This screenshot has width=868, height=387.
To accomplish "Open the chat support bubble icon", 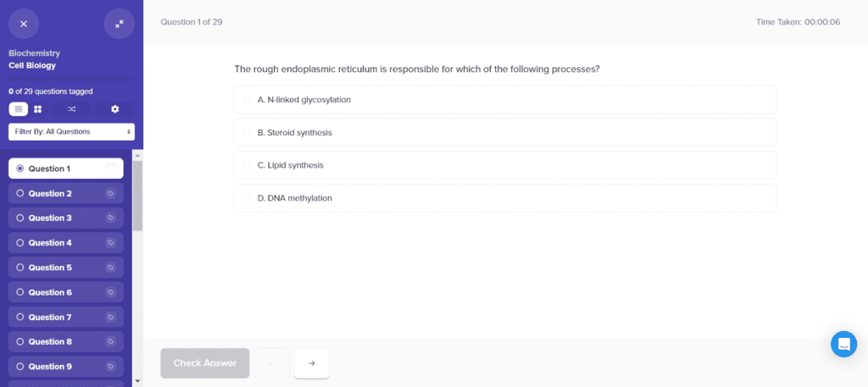I will pyautogui.click(x=843, y=344).
